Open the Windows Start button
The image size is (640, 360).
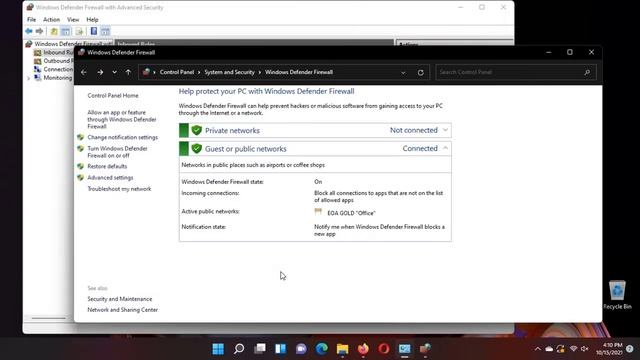coord(218,349)
